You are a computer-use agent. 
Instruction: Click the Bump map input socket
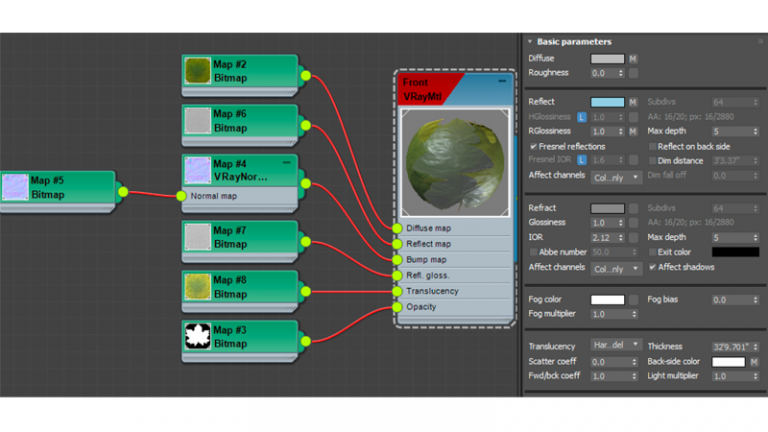point(397,260)
